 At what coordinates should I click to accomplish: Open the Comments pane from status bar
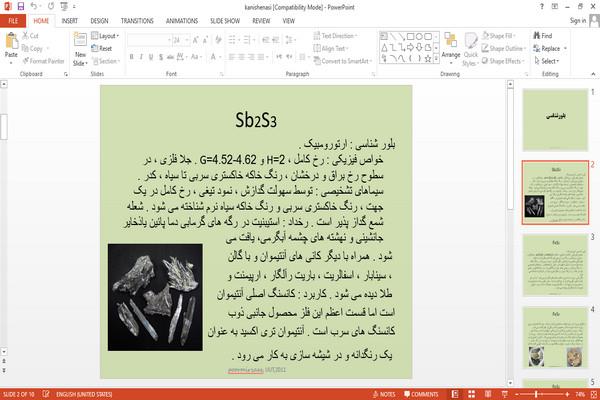point(421,394)
